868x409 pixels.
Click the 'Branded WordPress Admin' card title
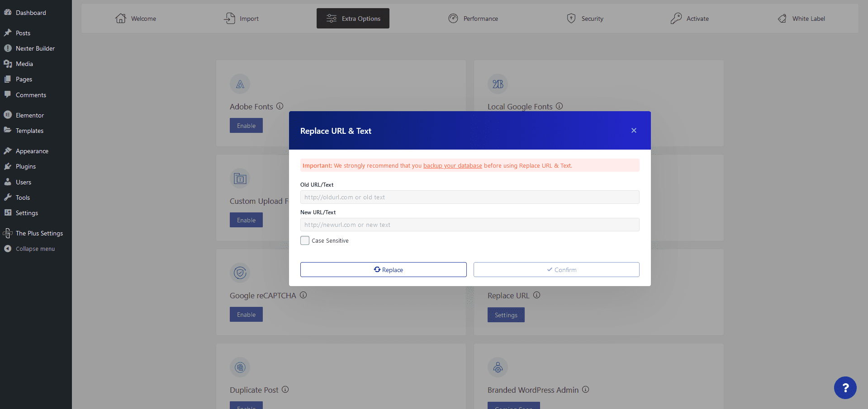coord(533,390)
